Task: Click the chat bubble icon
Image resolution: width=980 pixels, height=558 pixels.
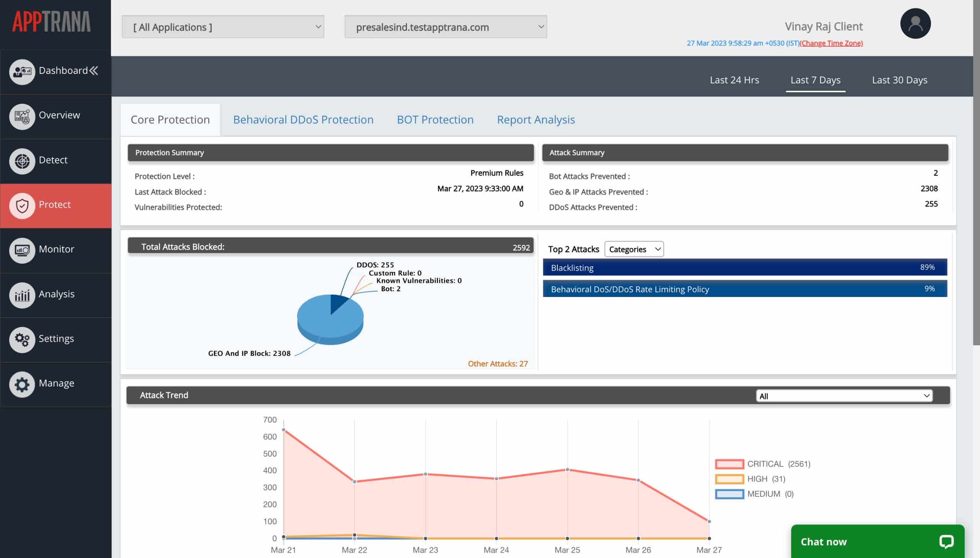Action: [x=946, y=541]
